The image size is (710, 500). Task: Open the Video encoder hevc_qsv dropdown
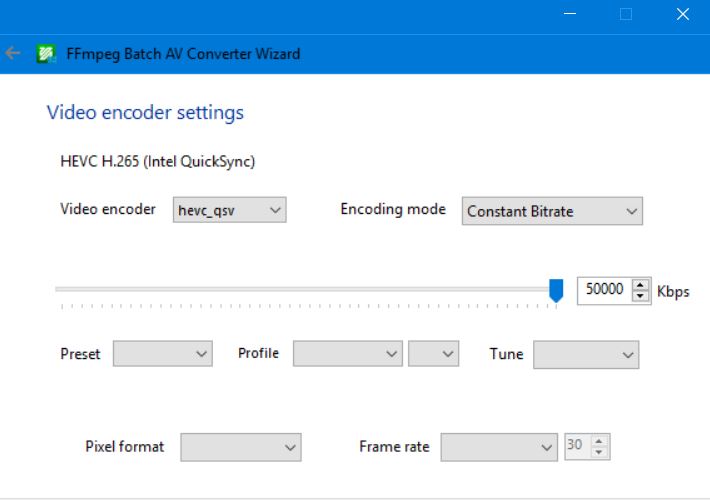pyautogui.click(x=230, y=210)
